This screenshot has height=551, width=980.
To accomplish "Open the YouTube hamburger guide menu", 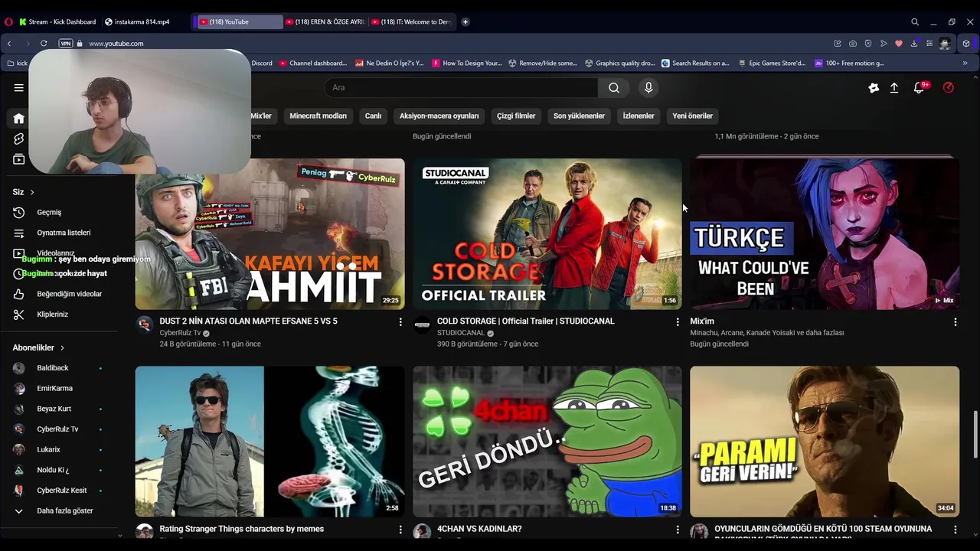I will click(18, 87).
